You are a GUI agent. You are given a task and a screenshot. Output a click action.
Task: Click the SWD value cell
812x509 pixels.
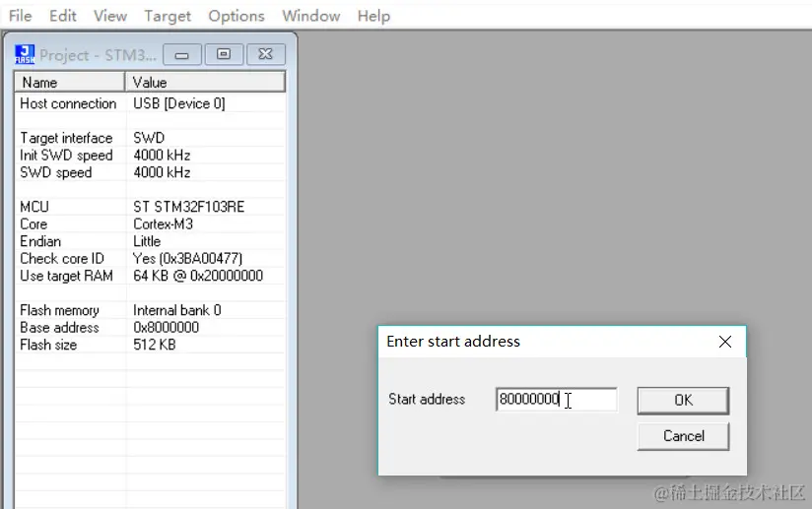click(x=149, y=138)
